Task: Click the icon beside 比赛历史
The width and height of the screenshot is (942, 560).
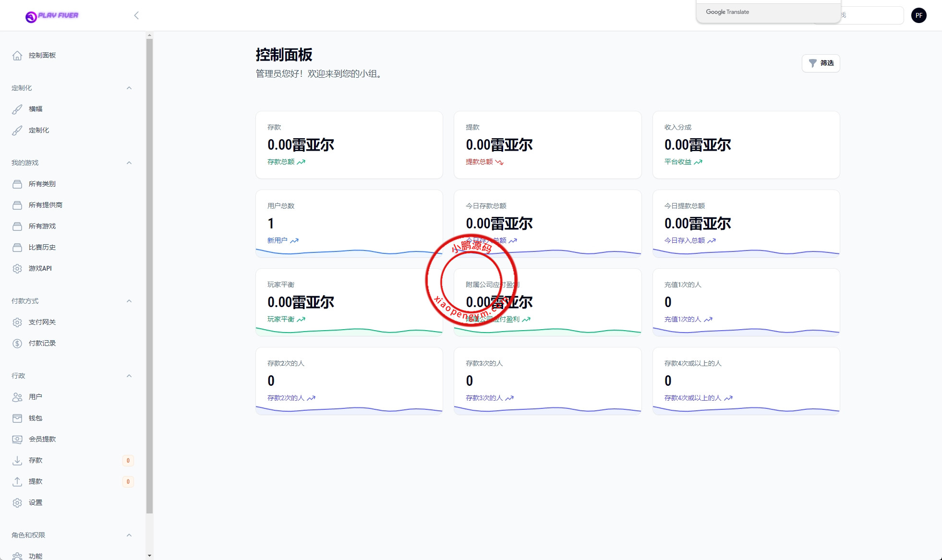Action: coord(17,248)
